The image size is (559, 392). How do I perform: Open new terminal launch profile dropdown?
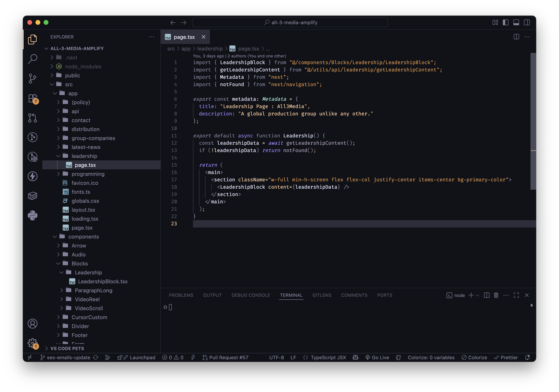(x=477, y=295)
